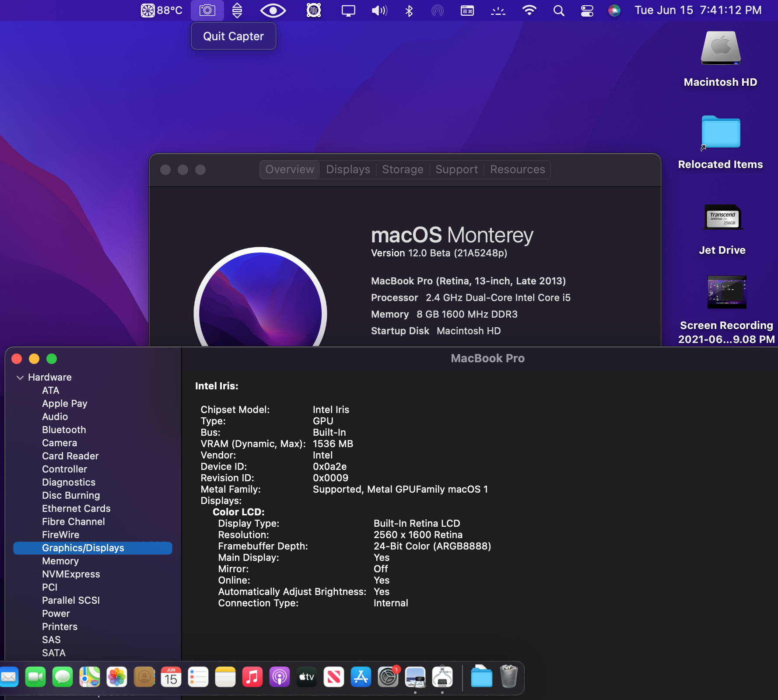Switch to the Resources tab

518,169
